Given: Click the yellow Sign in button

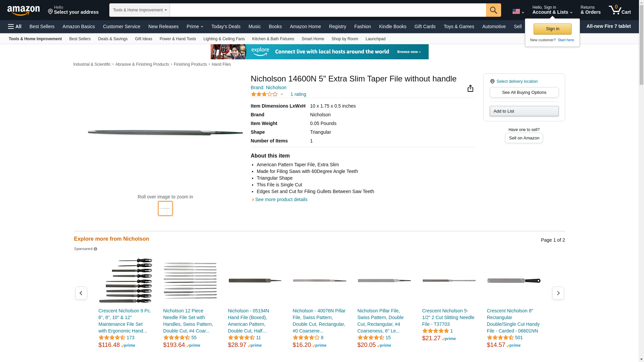Looking at the screenshot, I should [552, 29].
